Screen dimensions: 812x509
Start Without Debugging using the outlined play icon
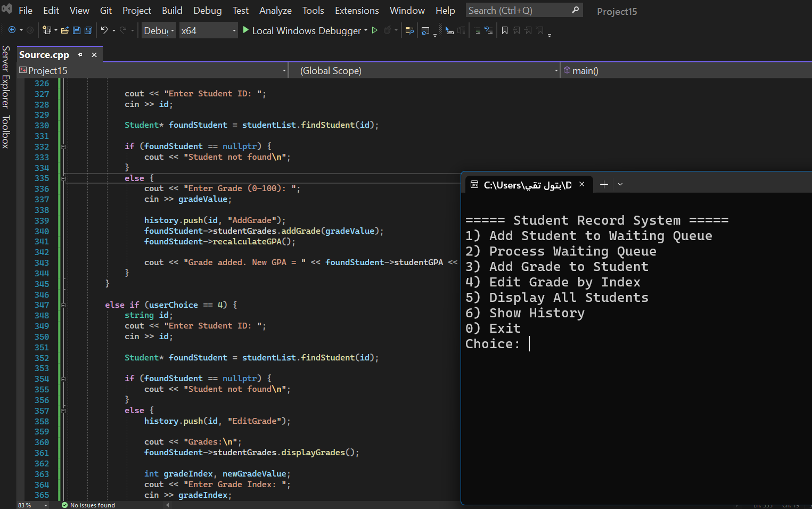pyautogui.click(x=375, y=30)
